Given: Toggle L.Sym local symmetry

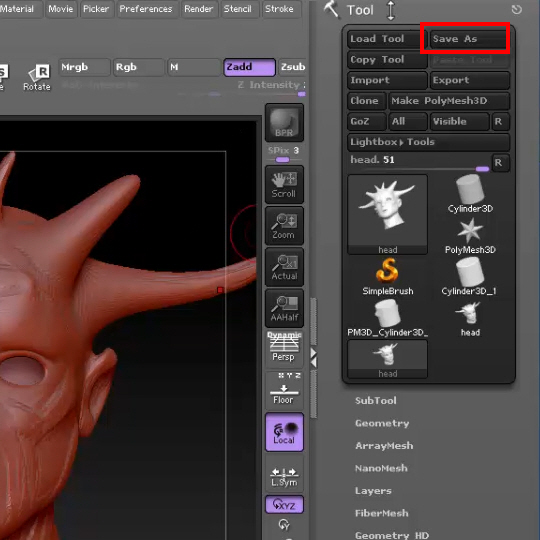Looking at the screenshot, I should pos(284,473).
